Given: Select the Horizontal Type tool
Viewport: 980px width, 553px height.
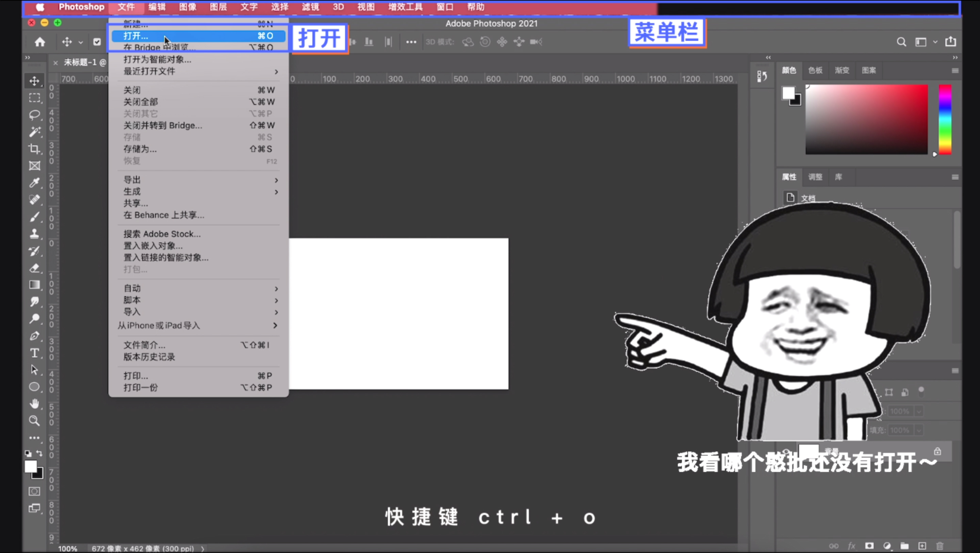Looking at the screenshot, I should [34, 353].
